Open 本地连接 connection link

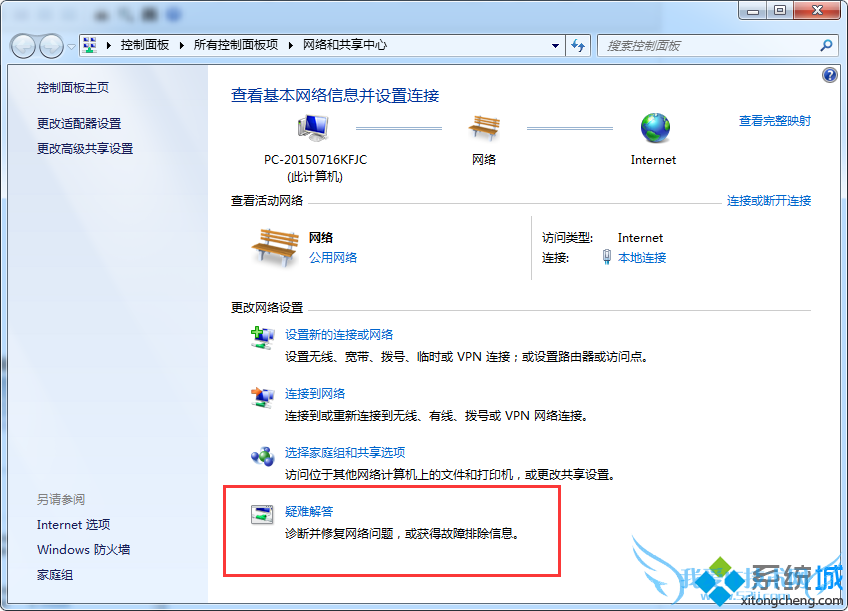coord(642,258)
